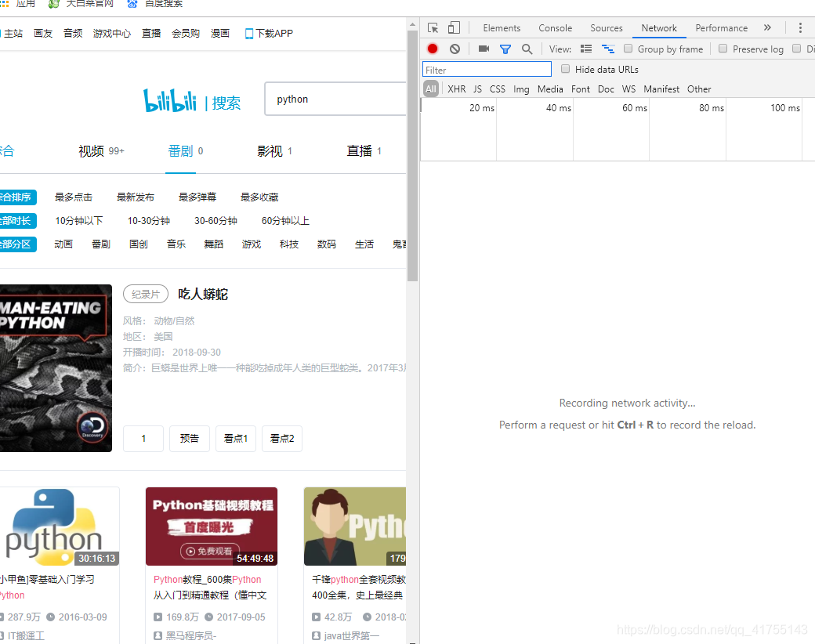Filter requests by WS
The image size is (815, 644).
pos(629,89)
